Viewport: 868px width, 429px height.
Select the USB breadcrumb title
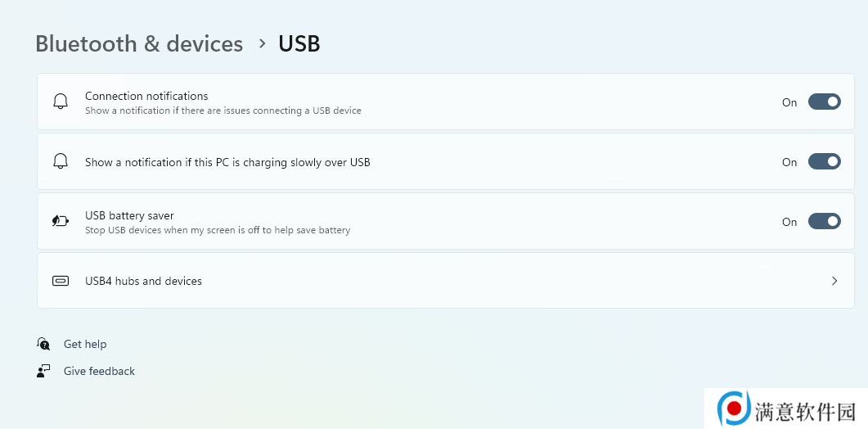299,43
